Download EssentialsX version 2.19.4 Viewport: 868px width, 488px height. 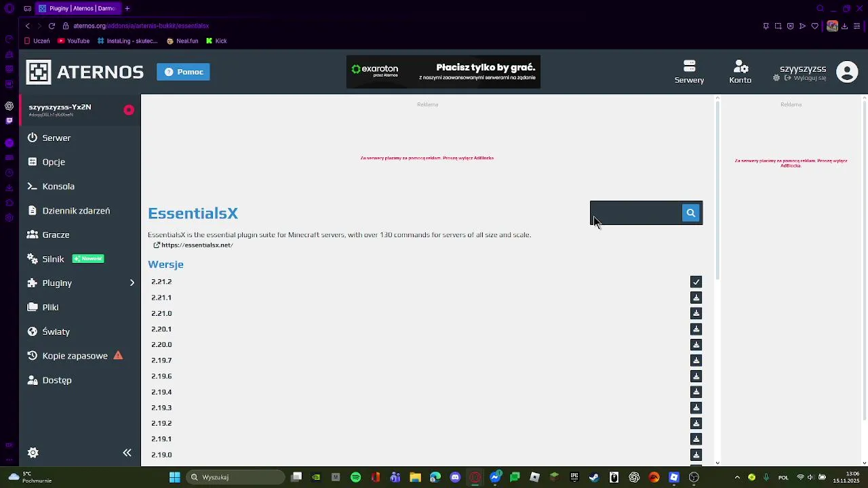coord(696,392)
